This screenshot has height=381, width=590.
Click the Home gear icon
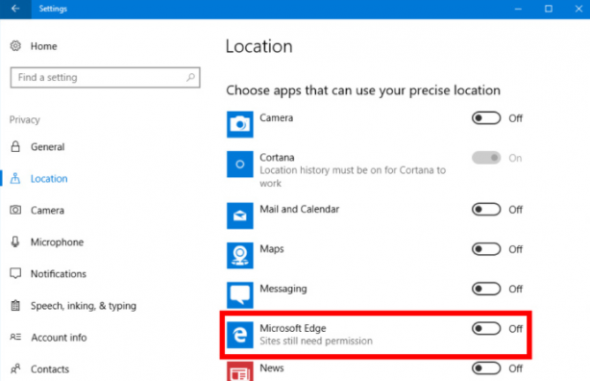pos(15,46)
